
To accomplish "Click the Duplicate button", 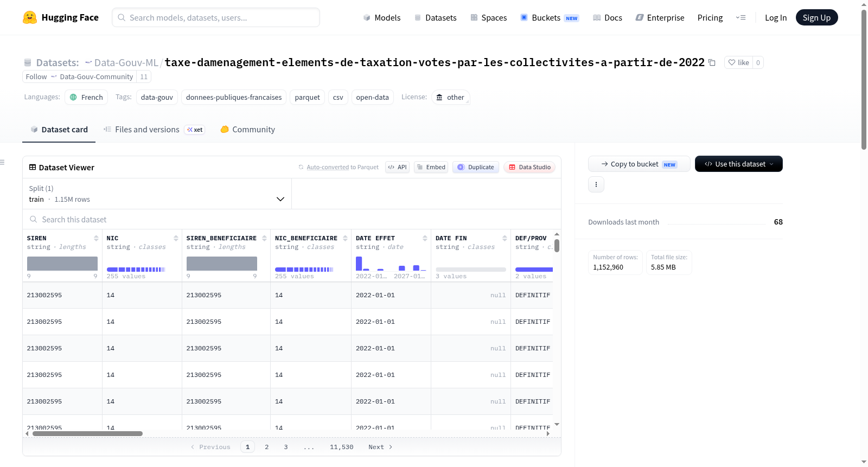I will coord(476,167).
